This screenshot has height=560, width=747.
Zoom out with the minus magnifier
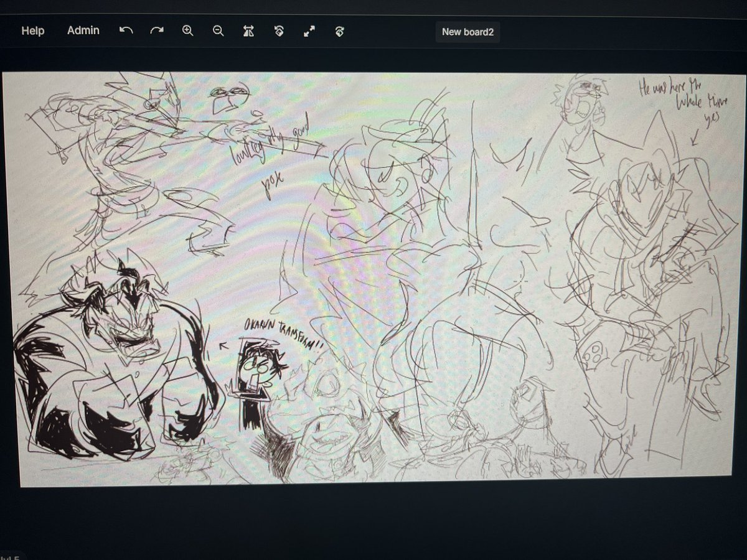[218, 31]
